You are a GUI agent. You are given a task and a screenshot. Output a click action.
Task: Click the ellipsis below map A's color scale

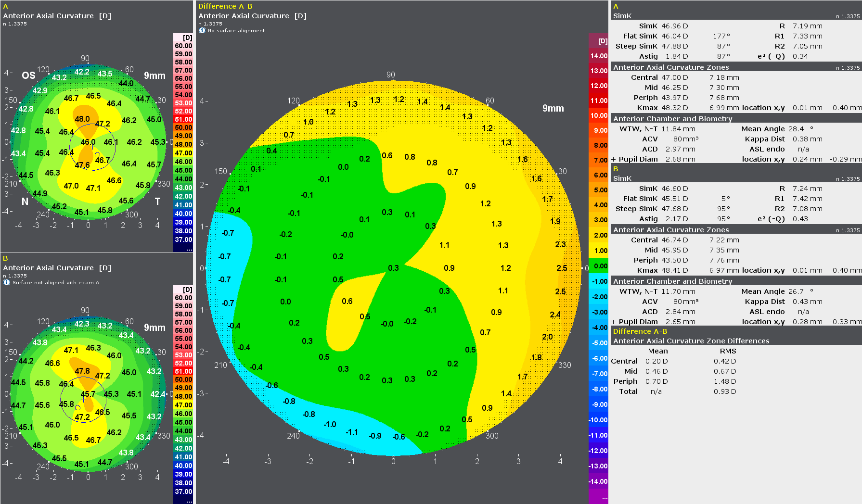pos(189,249)
